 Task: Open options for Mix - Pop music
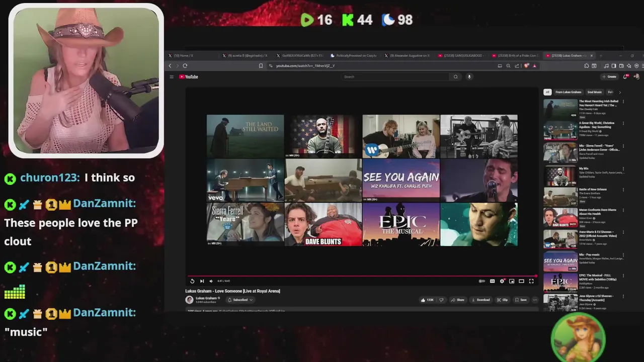(623, 255)
